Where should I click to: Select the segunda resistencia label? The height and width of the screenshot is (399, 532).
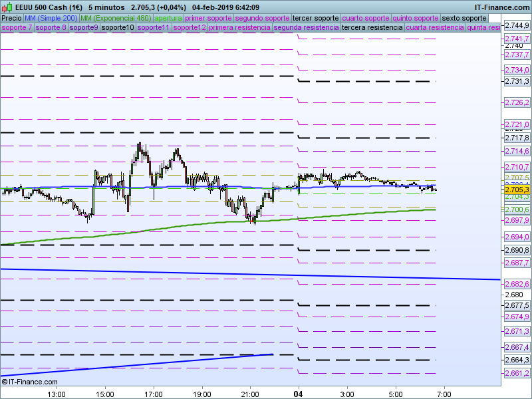[306, 27]
